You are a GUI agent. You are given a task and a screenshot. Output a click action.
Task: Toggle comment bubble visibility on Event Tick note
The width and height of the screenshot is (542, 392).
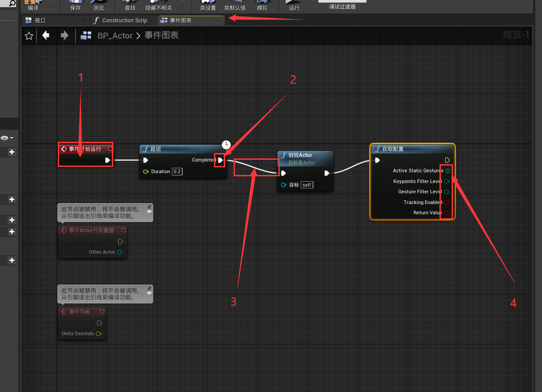click(x=149, y=293)
